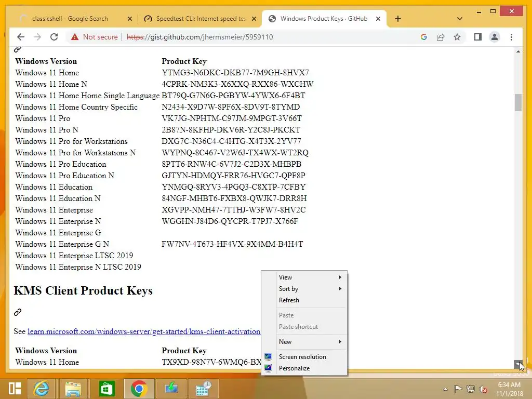Screen dimensions: 532x399
Task: Choose Refresh from the context menu
Action: 304,300
